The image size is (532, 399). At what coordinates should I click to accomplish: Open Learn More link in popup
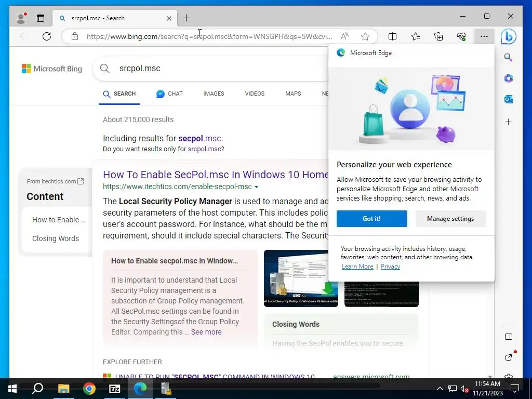point(357,267)
